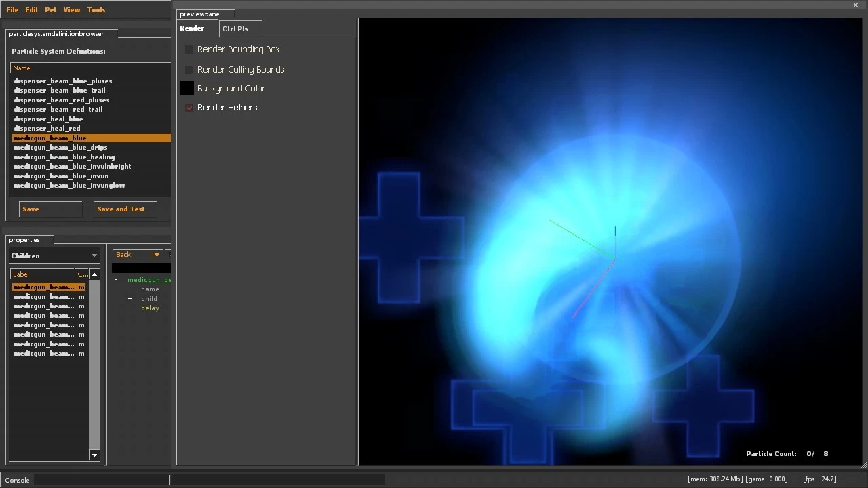Expand the child tree node
Viewport: 868px width, 488px height.
[x=130, y=299]
